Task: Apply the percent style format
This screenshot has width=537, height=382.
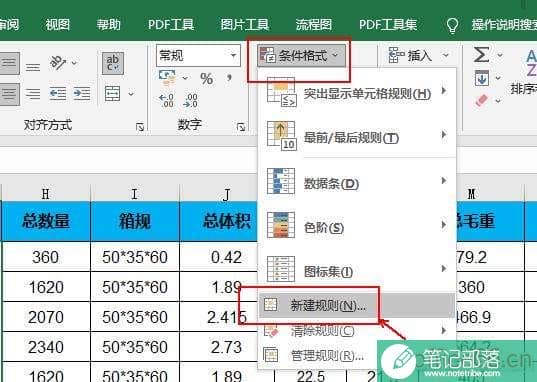Action: tap(207, 79)
